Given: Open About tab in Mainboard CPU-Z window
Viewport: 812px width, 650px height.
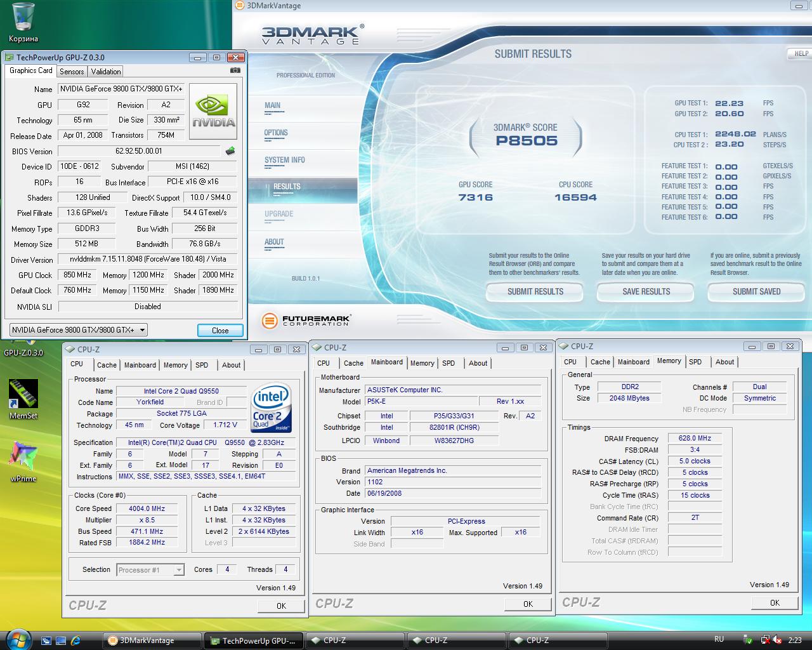Looking at the screenshot, I should click(x=478, y=363).
